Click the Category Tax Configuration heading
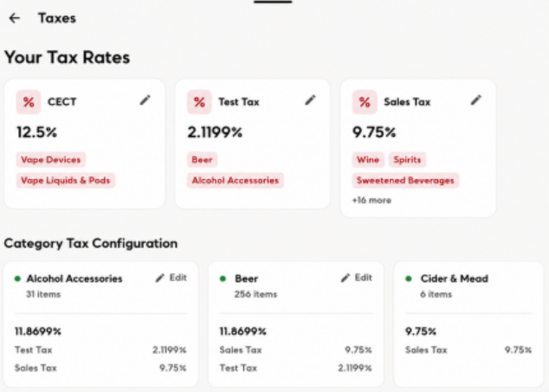Screen dimensions: 549x392 [91, 243]
